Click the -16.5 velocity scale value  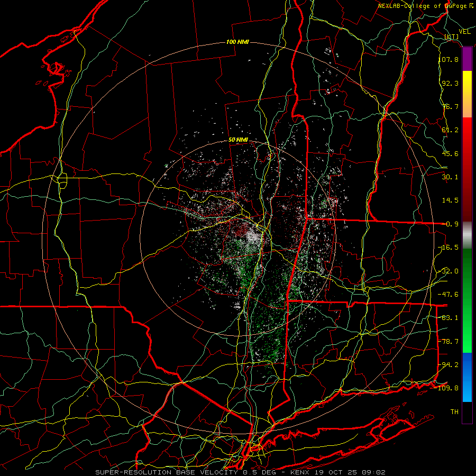click(448, 248)
